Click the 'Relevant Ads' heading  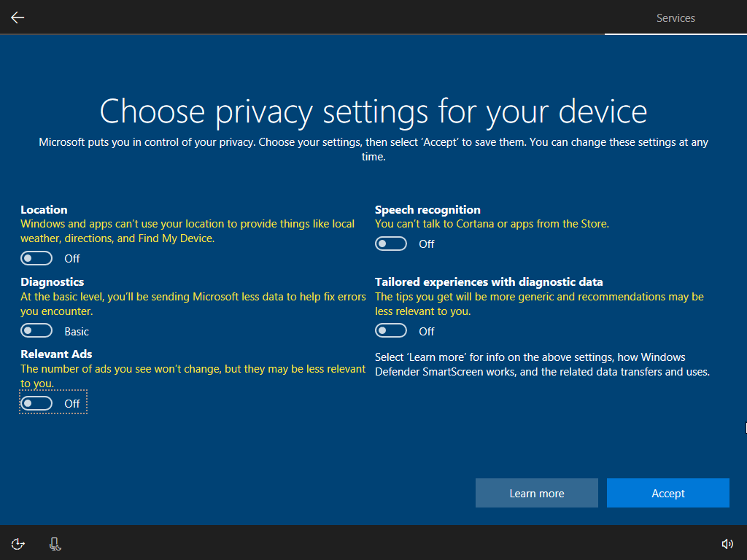point(56,354)
